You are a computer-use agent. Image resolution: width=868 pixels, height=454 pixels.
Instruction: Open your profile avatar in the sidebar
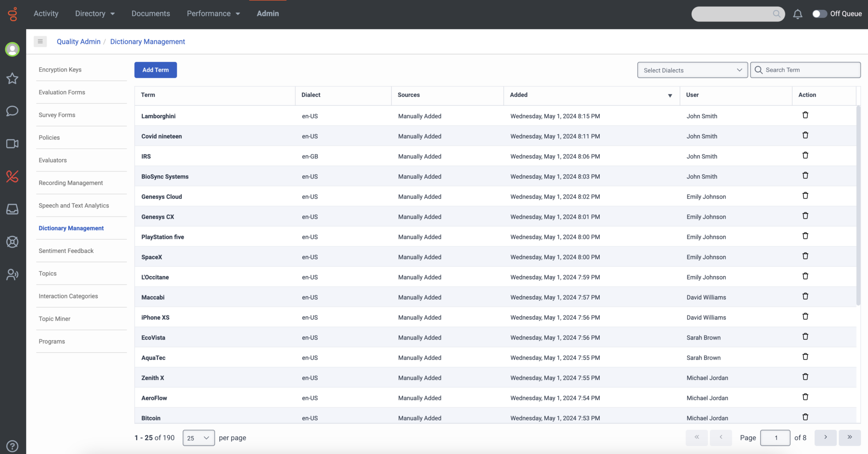12,49
